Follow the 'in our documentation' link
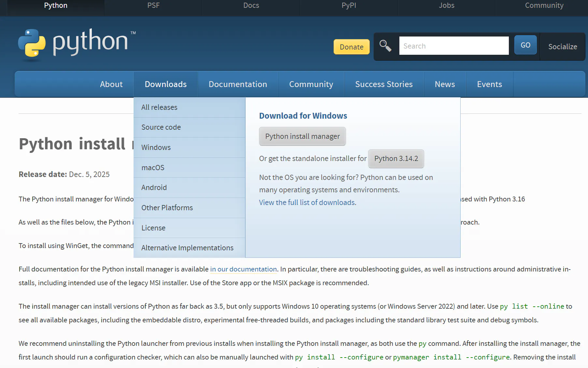Screen dimensions: 588x368 coord(243,269)
